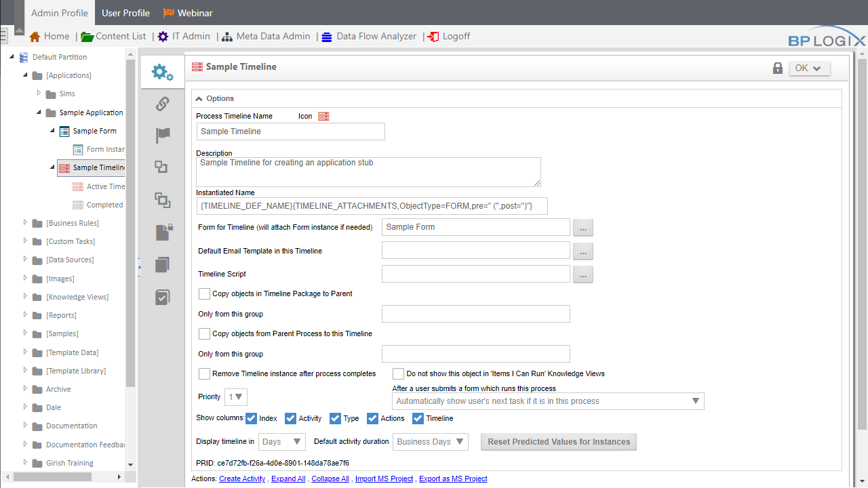Uncheck the Type column checkbox
This screenshot has width=868, height=488.
pos(335,418)
